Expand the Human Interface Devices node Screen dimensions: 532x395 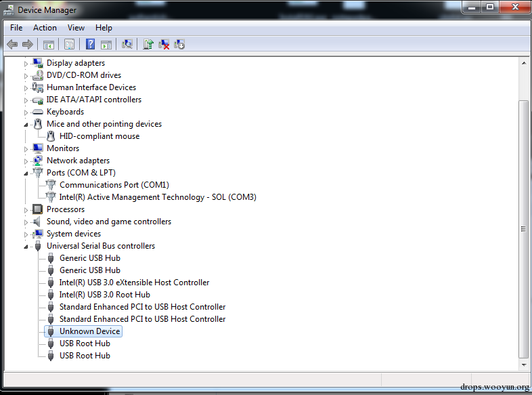26,88
